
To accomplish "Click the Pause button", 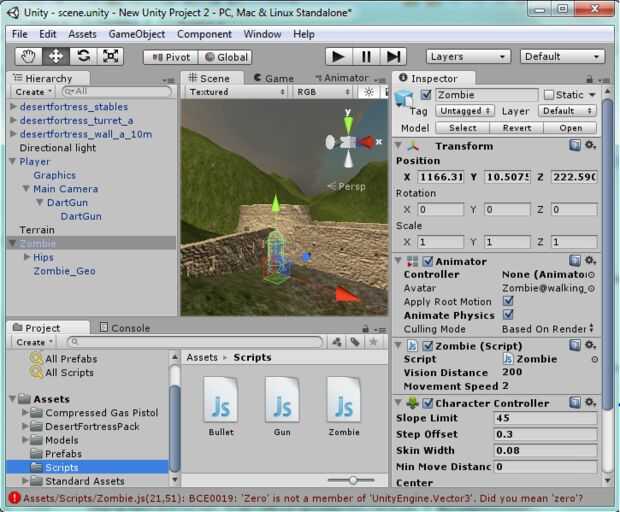I will pyautogui.click(x=366, y=57).
